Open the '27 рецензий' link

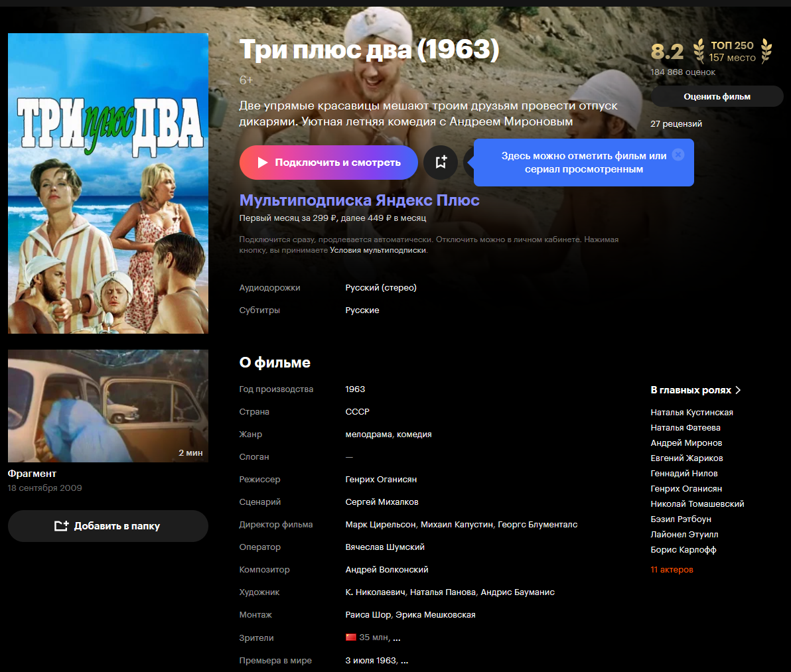pos(676,123)
